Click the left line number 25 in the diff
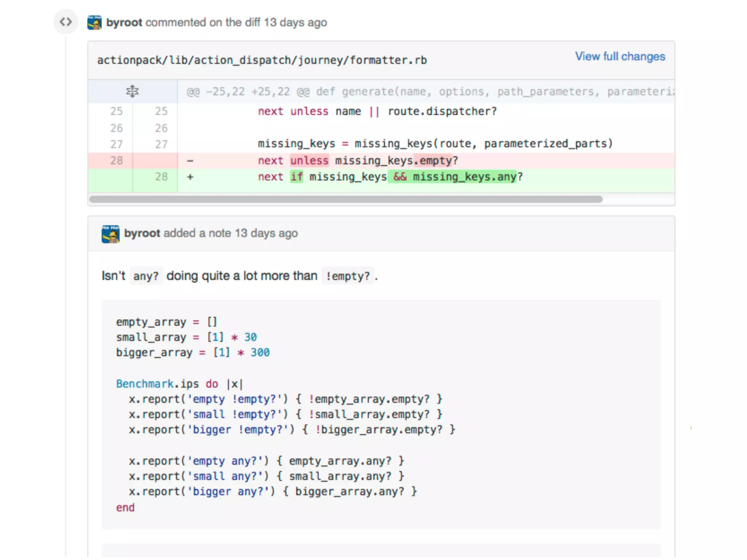 coord(116,111)
